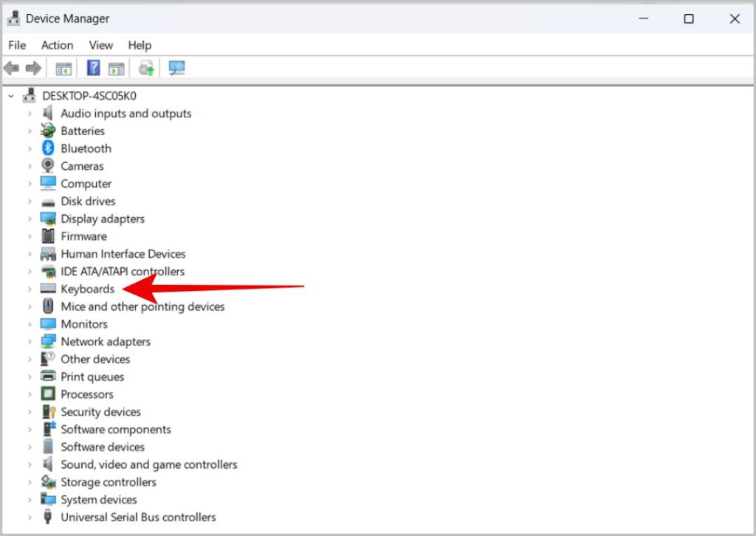
Task: Expand the Sound, video and game controllers chevron
Action: 30,464
